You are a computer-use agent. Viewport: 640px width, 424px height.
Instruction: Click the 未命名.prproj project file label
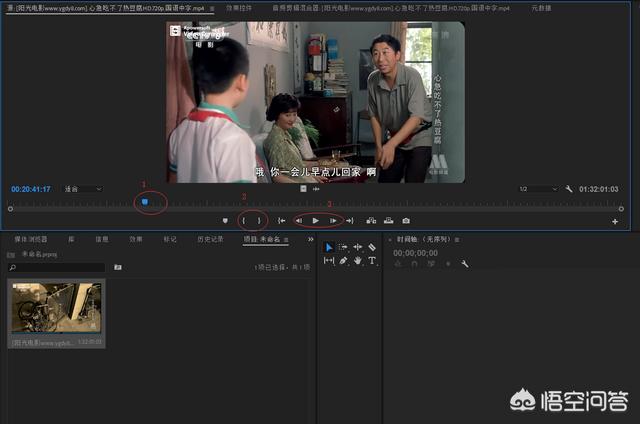[x=39, y=254]
